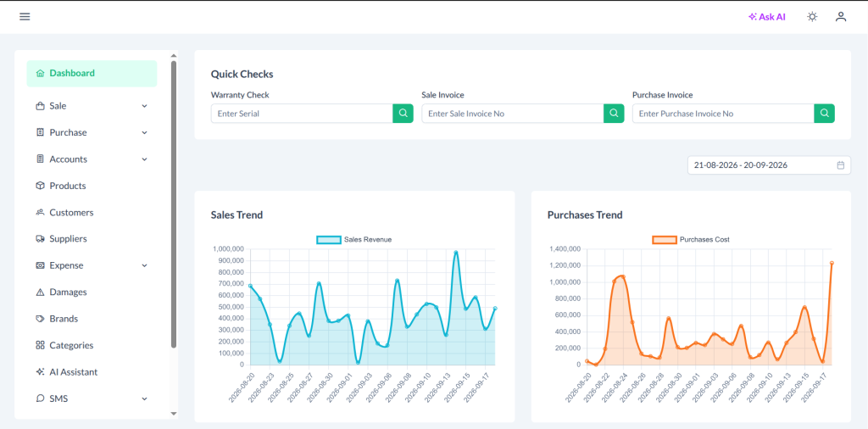Expand the Sale menu chevron

tap(144, 106)
